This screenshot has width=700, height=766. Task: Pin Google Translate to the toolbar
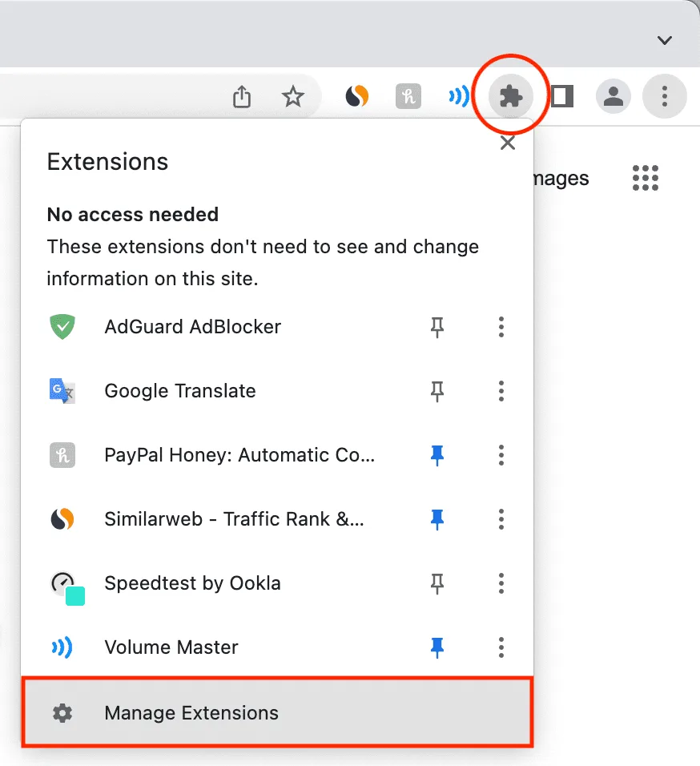tap(436, 391)
